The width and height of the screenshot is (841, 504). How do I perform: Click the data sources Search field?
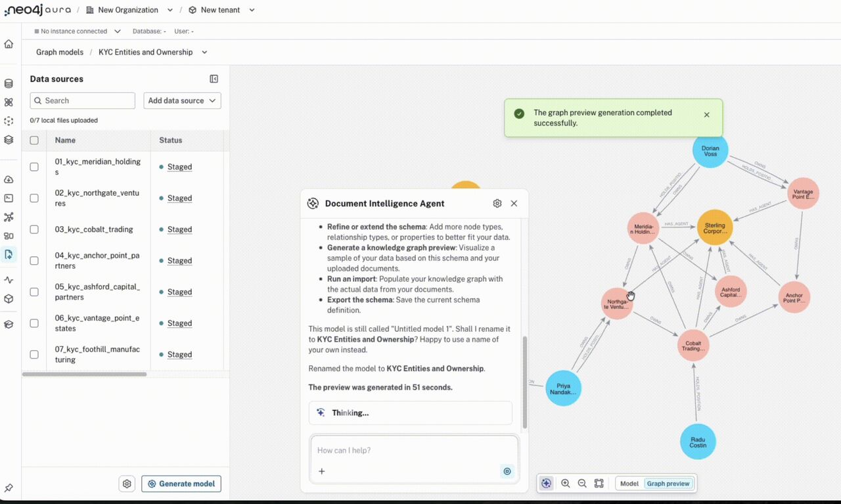click(x=83, y=101)
